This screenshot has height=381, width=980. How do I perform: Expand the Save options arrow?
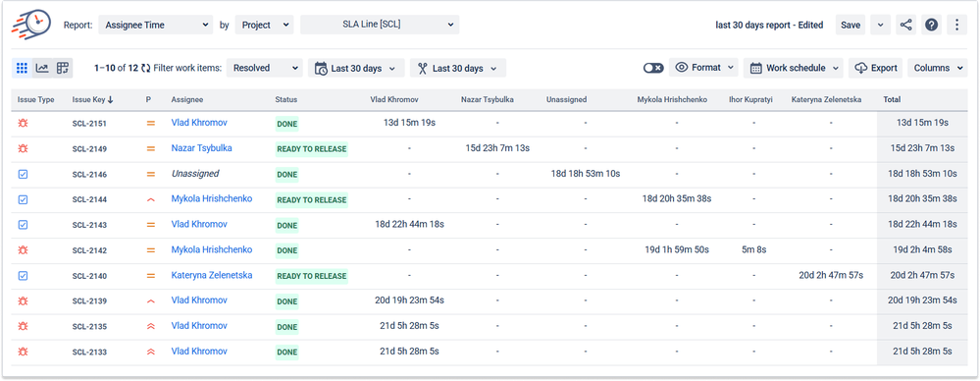(880, 25)
